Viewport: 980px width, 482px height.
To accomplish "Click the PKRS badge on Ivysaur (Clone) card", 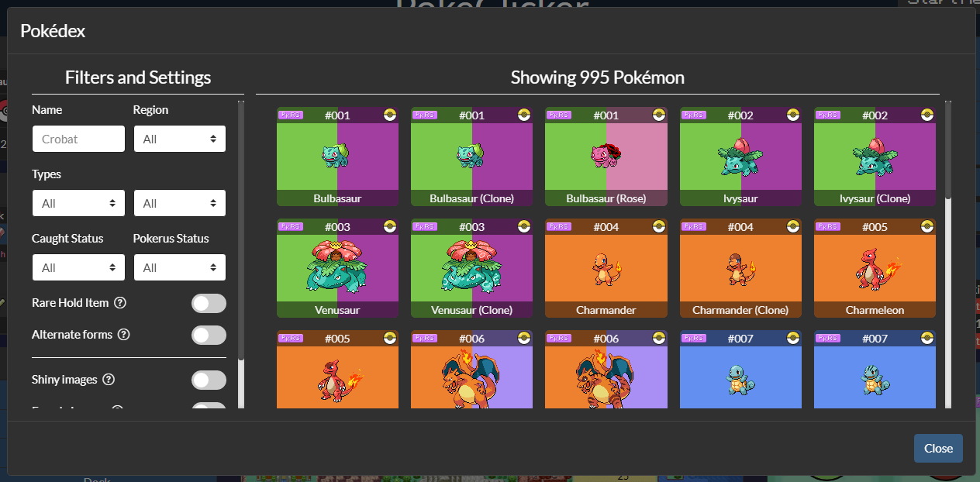I will tap(827, 115).
